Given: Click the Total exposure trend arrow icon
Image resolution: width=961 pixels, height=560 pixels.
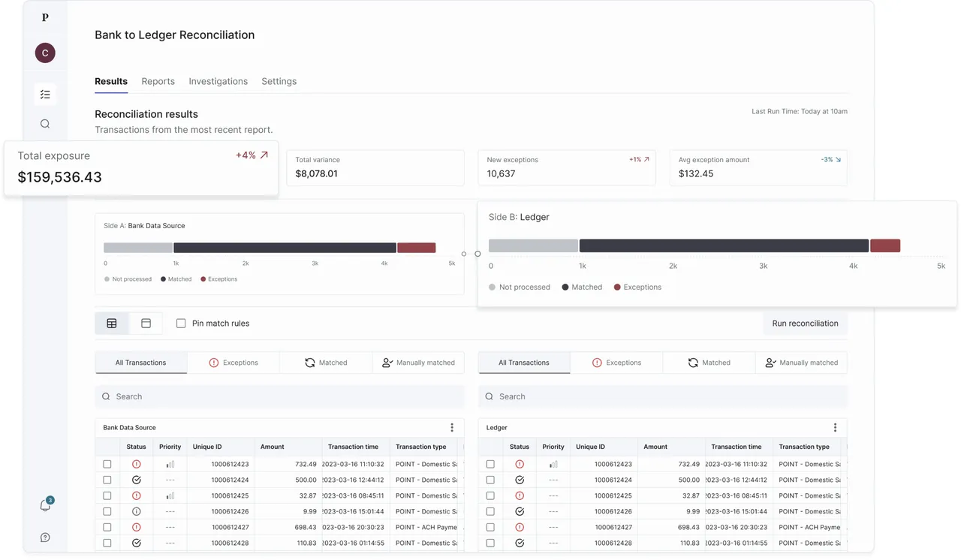Looking at the screenshot, I should pos(264,155).
